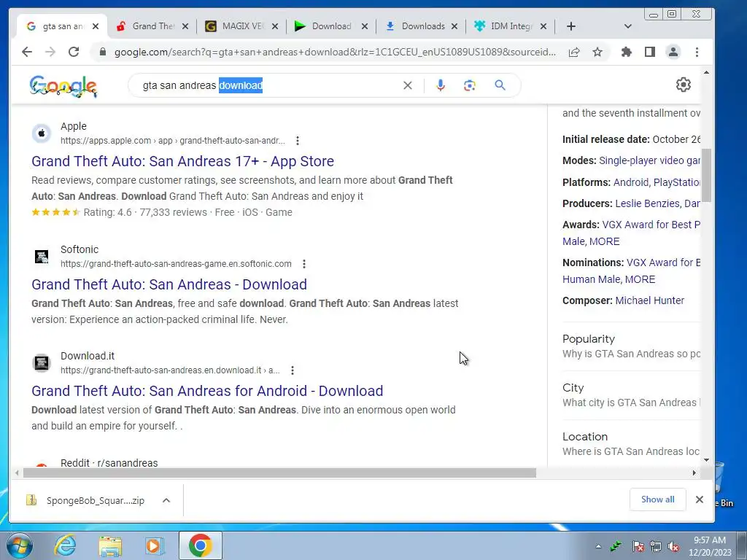
Task: Open more options for the Download.it result
Action: click(x=293, y=370)
